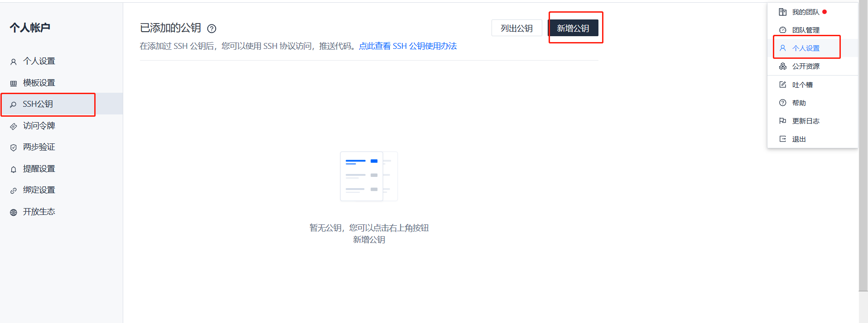868x323 pixels.
Task: Click the help question mark beside 已添加的公钥
Action: pyautogui.click(x=212, y=28)
